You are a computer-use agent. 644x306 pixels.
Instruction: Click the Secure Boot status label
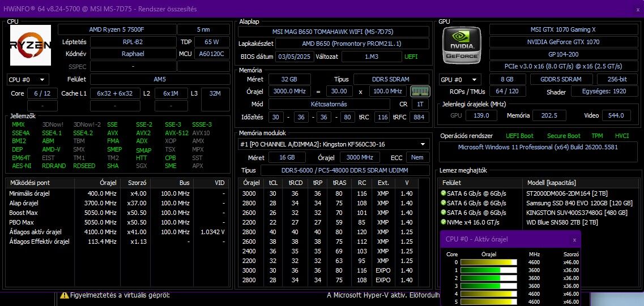coord(564,136)
